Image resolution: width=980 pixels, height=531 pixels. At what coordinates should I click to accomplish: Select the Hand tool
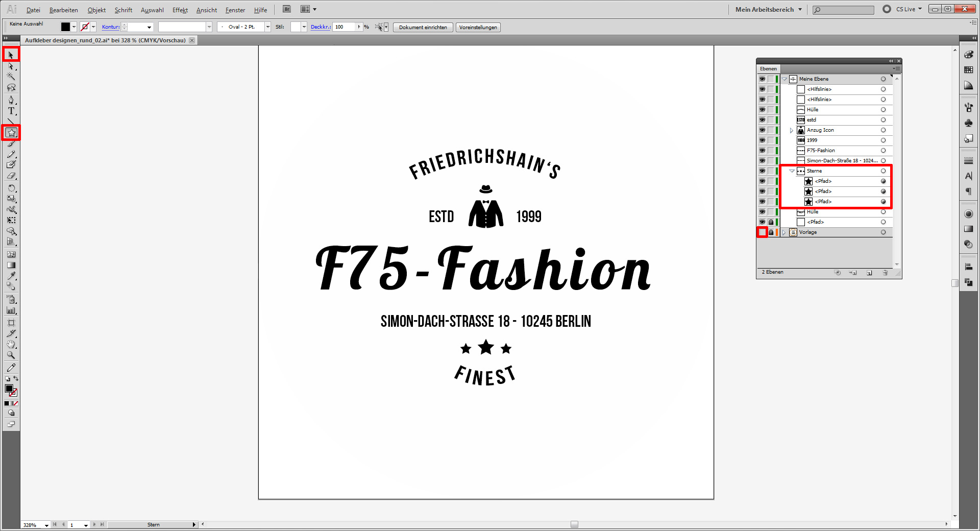click(11, 344)
